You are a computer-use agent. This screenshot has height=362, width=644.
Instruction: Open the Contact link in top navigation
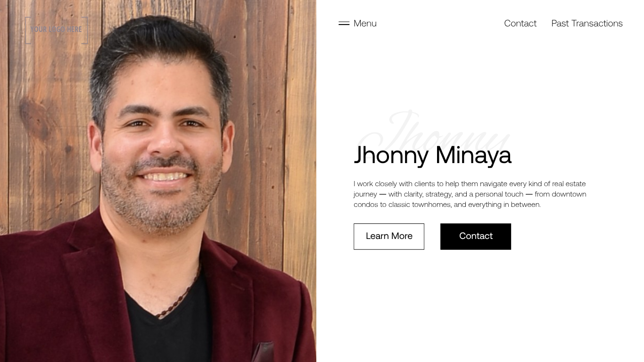click(520, 23)
